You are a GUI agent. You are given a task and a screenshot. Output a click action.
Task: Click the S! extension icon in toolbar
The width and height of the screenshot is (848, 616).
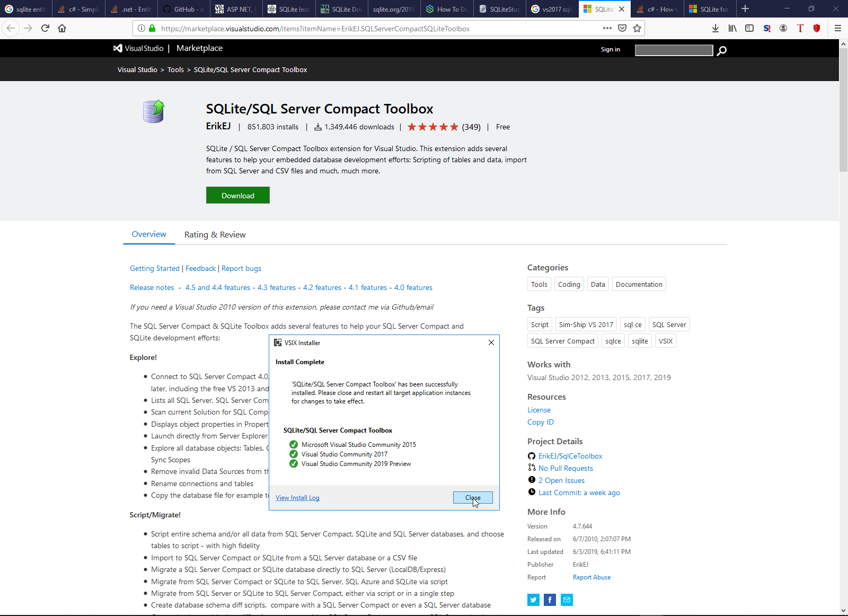click(x=767, y=28)
